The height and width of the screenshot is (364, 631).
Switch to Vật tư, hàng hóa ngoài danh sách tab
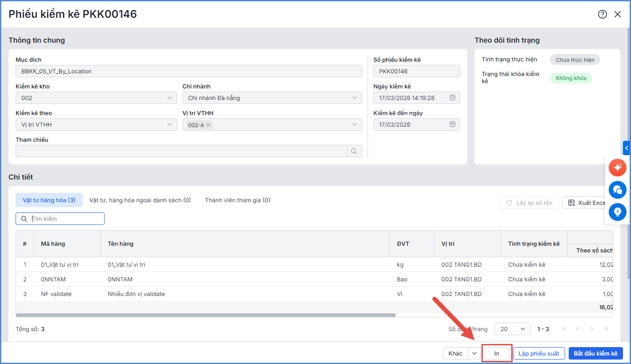tap(140, 200)
